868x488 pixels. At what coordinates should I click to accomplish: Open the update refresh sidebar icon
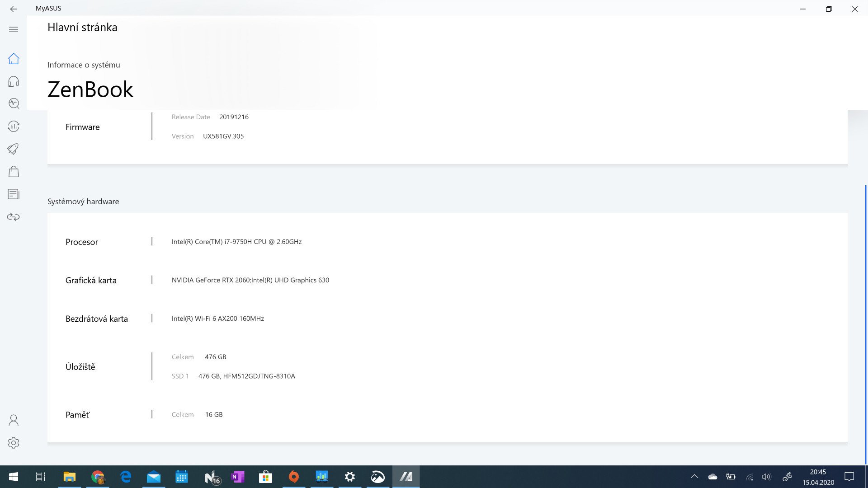[14, 127]
